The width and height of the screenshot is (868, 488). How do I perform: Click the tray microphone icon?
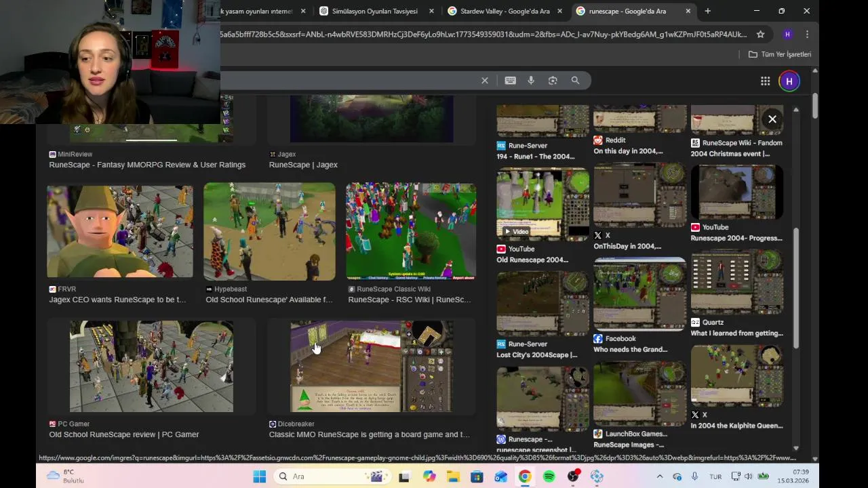tap(694, 476)
